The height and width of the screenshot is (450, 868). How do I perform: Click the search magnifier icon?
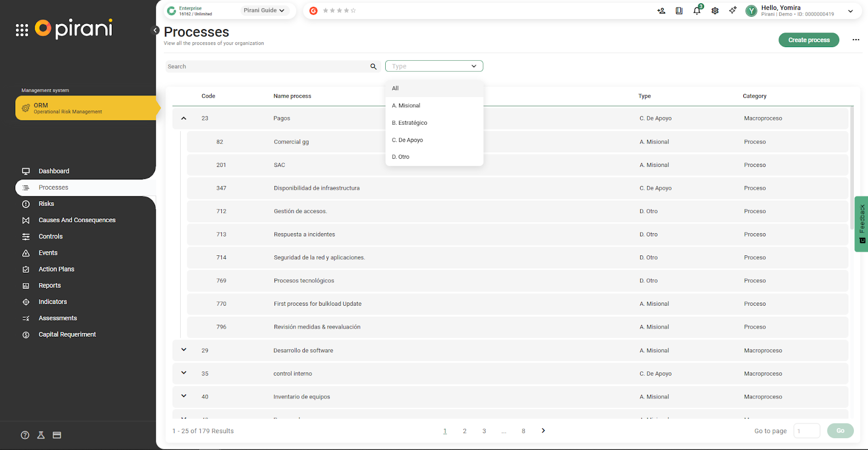click(373, 67)
